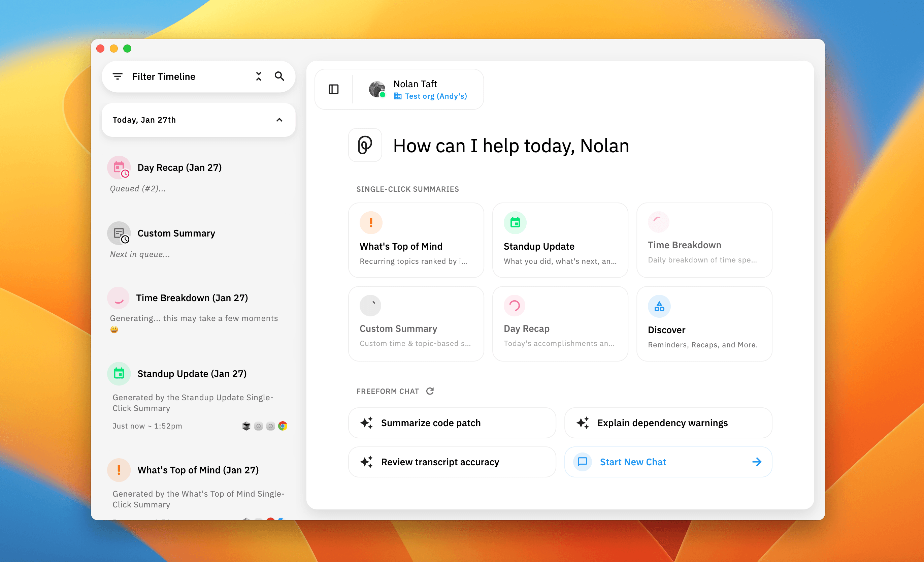924x562 pixels.
Task: Click the What's Top of Mind exclamation icon
Action: [371, 223]
